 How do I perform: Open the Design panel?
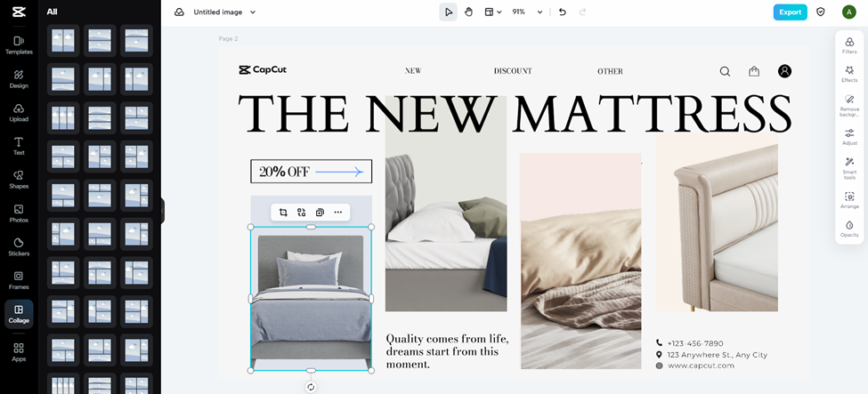(x=19, y=78)
